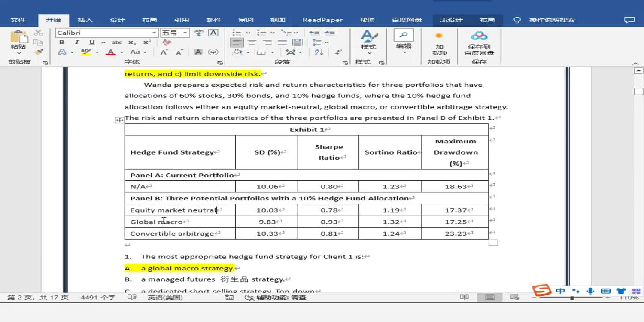Show or hide paragraph marks
The image size is (644, 322).
pos(338,52)
